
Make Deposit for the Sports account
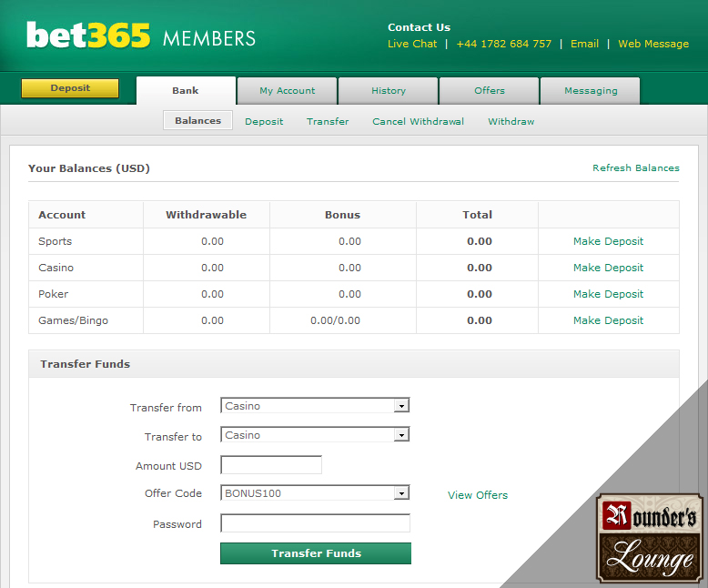pos(608,241)
